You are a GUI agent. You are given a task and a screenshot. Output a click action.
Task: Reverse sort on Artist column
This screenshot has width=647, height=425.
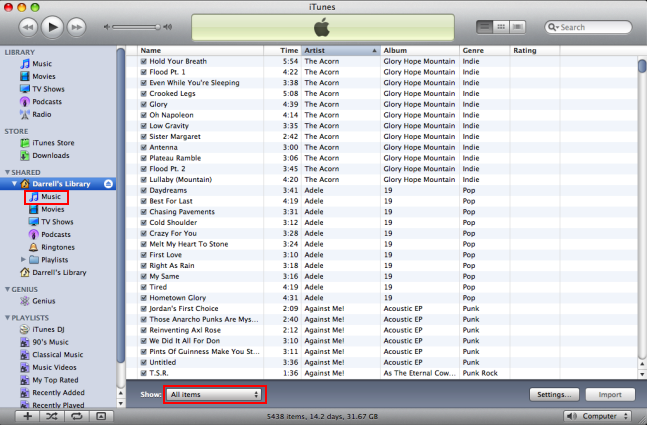tap(341, 50)
